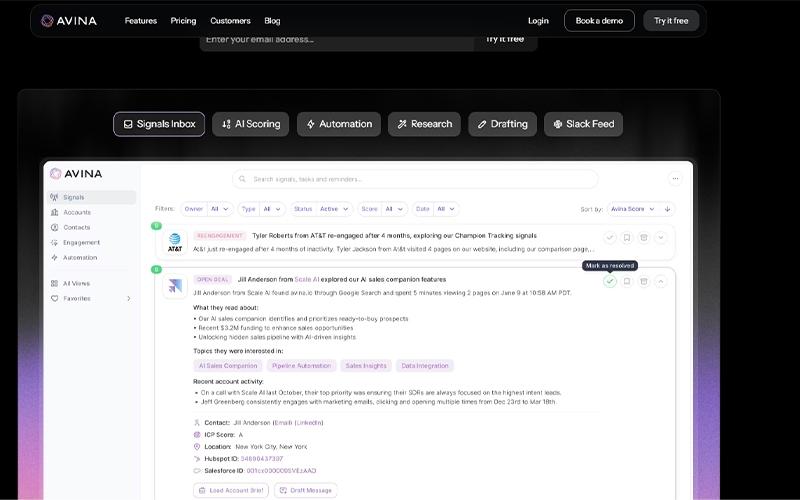Image resolution: width=800 pixels, height=500 pixels.
Task: Click the AVINA logo inside the app preview
Action: pyautogui.click(x=76, y=174)
